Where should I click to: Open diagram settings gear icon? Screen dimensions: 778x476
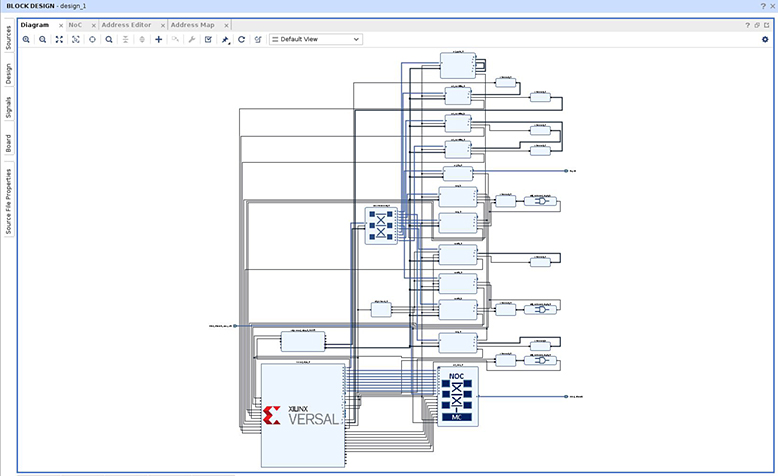765,39
